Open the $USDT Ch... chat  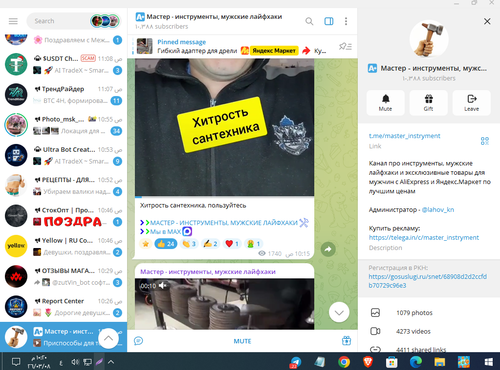point(63,64)
